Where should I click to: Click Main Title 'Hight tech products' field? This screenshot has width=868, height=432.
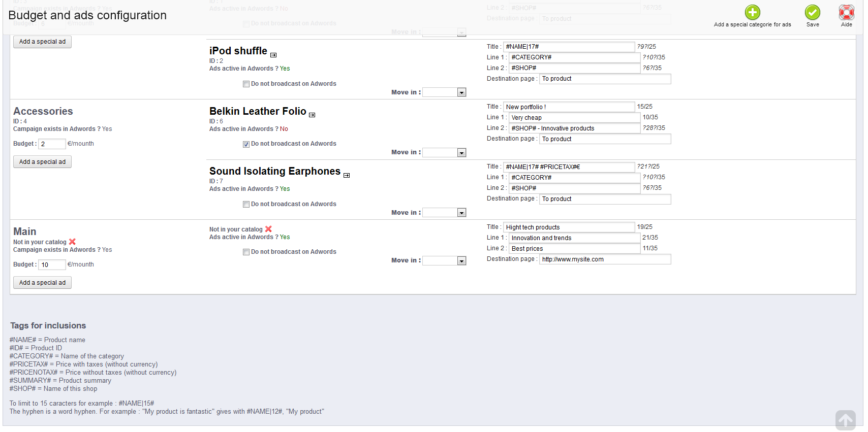tap(569, 227)
